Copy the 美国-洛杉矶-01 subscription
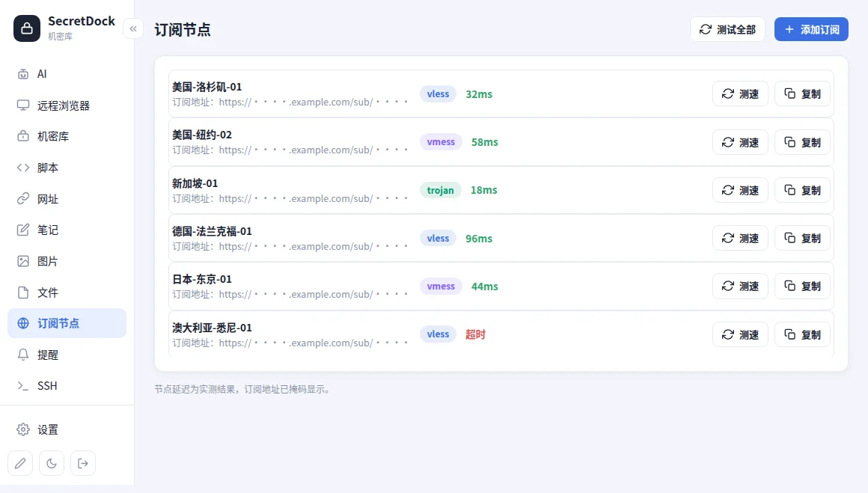 point(802,94)
